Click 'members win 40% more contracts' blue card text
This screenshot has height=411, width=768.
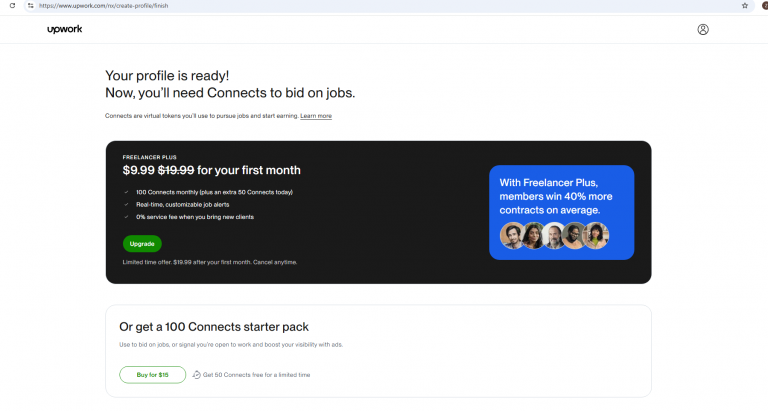point(556,196)
